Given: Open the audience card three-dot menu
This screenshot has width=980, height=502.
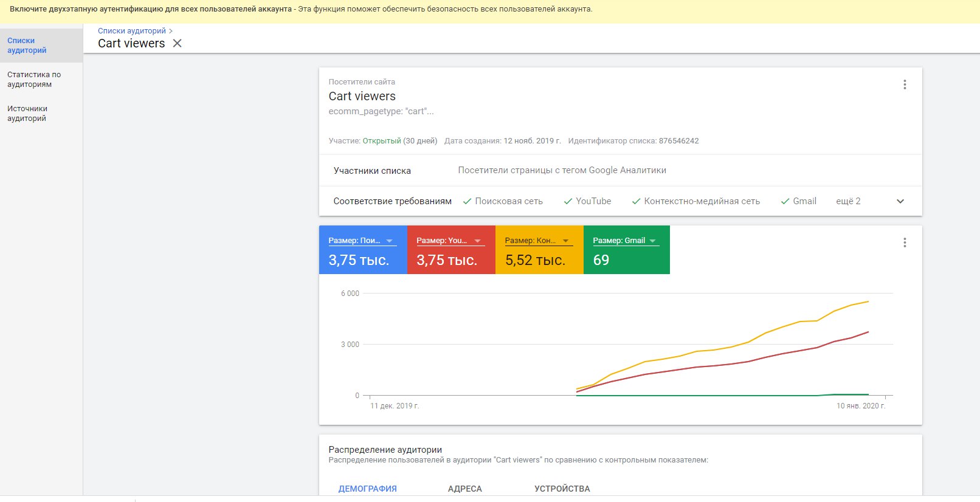Looking at the screenshot, I should pos(905,84).
